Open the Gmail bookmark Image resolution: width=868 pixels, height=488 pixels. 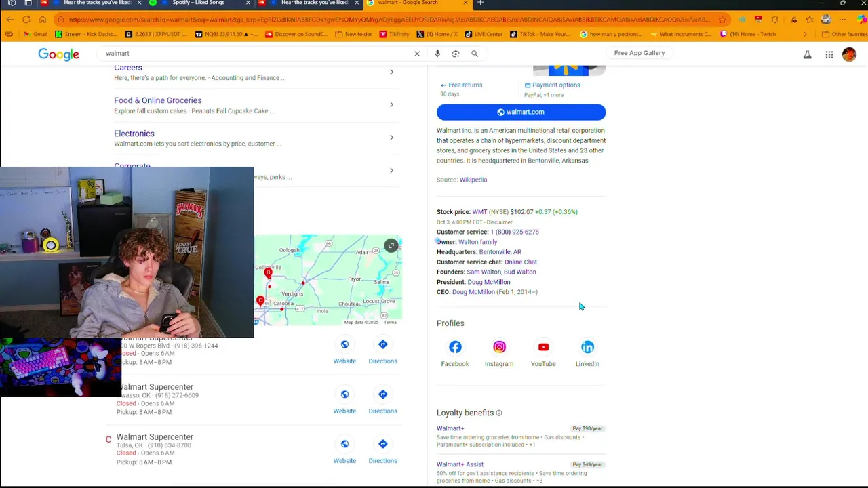(35, 34)
